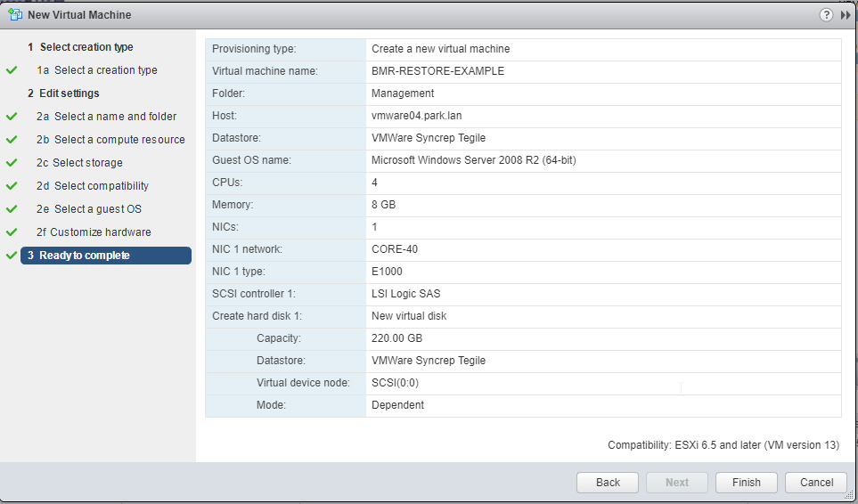The height and width of the screenshot is (504, 858).
Task: Go to step 2e Select a guest OS
Action: tap(88, 209)
